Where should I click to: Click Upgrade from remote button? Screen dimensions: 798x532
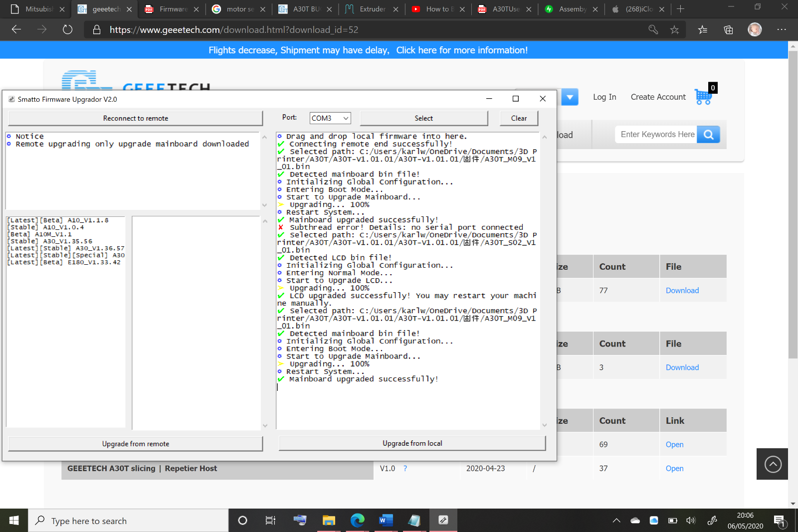(x=135, y=444)
